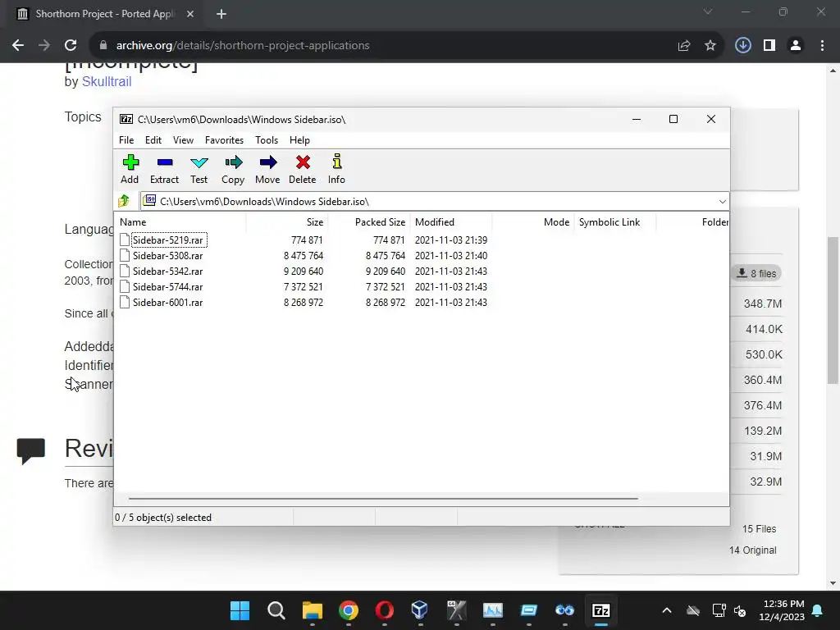Image resolution: width=840 pixels, height=630 pixels.
Task: Open File Explorer from the taskbar
Action: tap(313, 610)
